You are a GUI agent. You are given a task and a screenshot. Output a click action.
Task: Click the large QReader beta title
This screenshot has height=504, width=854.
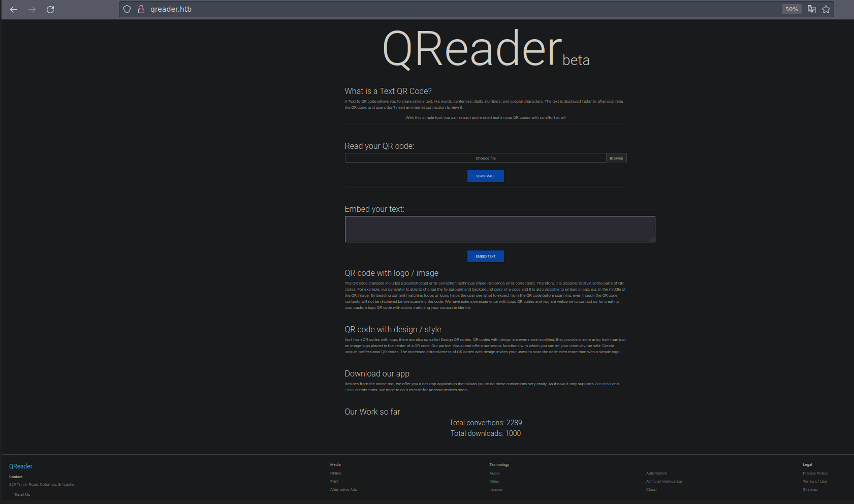tap(486, 49)
